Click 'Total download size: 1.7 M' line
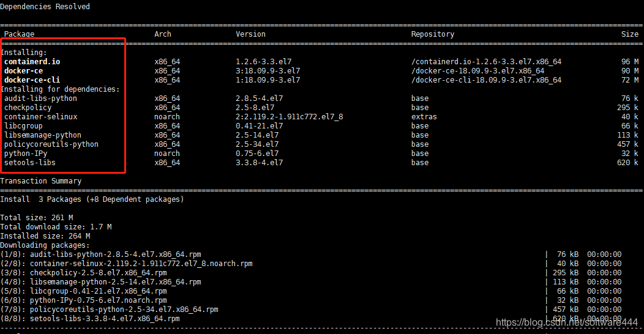 [x=56, y=227]
